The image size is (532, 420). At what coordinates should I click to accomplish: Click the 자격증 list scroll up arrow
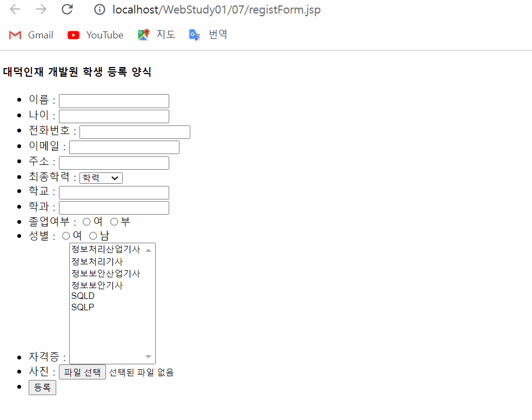(x=148, y=250)
